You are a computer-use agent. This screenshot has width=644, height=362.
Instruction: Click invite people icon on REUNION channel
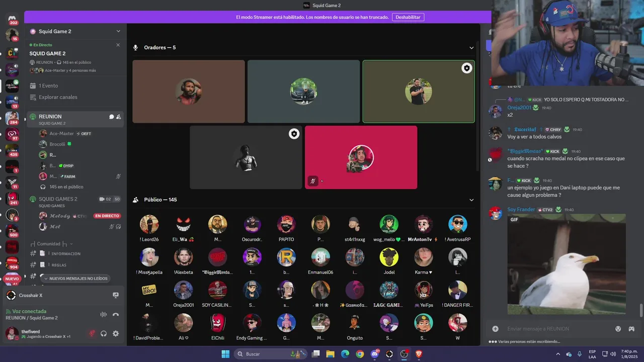point(118,117)
